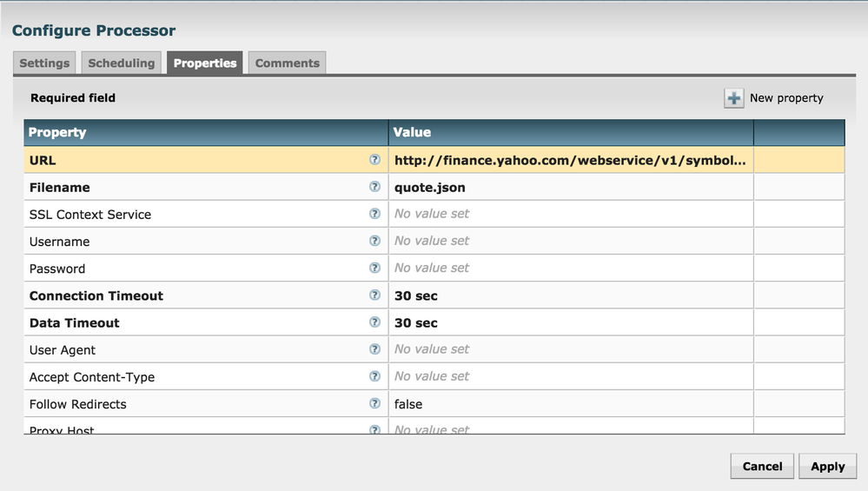The height and width of the screenshot is (491, 868).
Task: Switch to the Settings tab
Action: click(44, 63)
